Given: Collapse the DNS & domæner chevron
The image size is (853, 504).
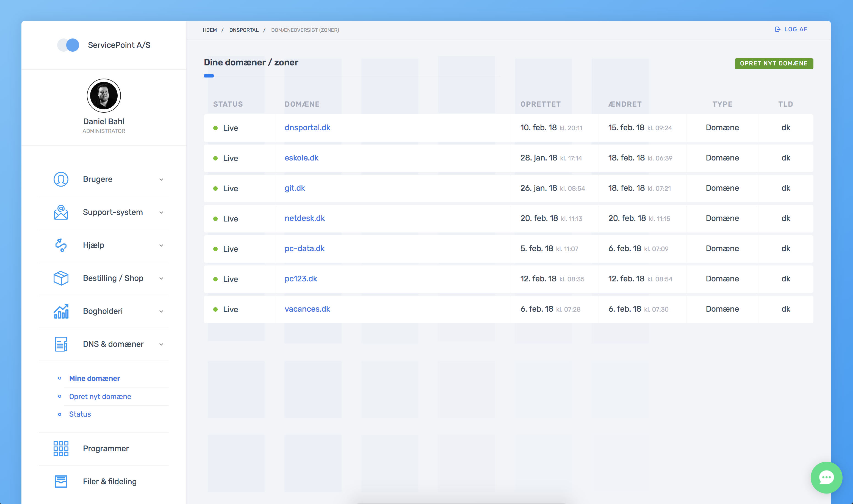Looking at the screenshot, I should [161, 344].
